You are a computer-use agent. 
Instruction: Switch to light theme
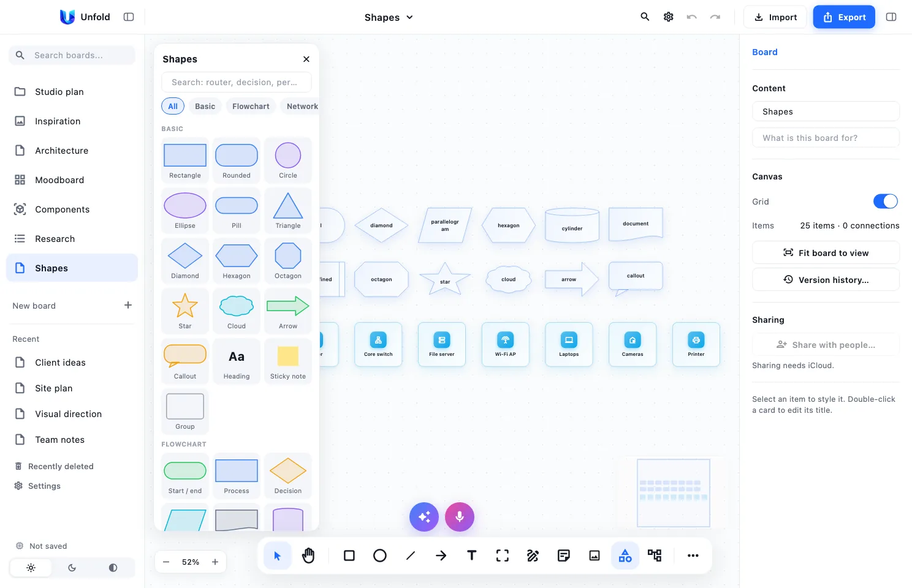31,568
